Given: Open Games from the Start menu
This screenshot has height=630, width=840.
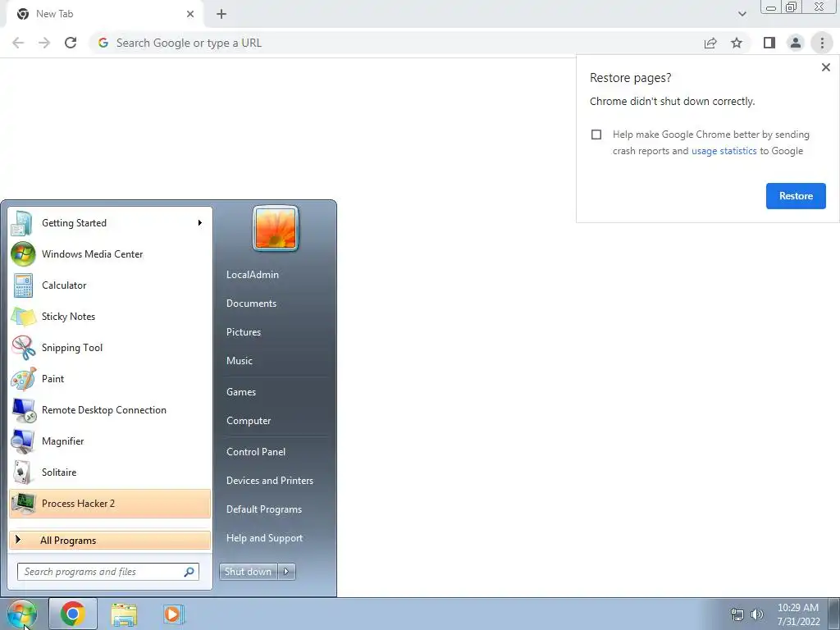Looking at the screenshot, I should point(241,392).
